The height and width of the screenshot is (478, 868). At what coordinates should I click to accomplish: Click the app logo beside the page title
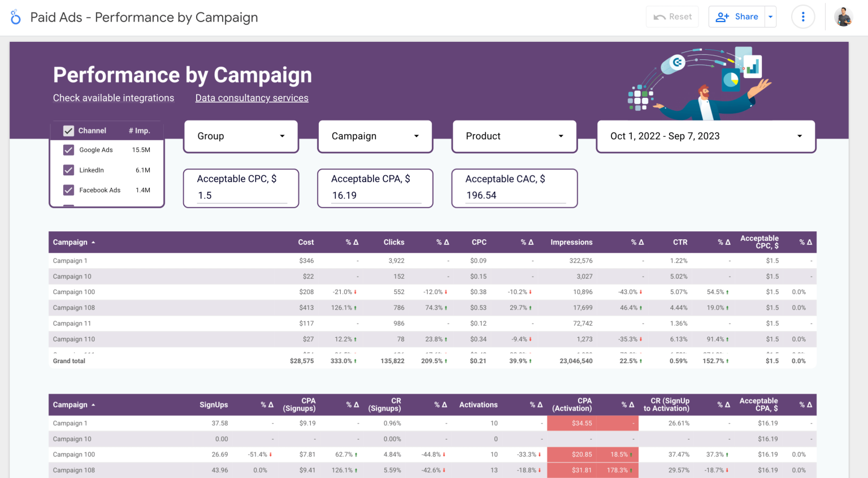[x=15, y=16]
